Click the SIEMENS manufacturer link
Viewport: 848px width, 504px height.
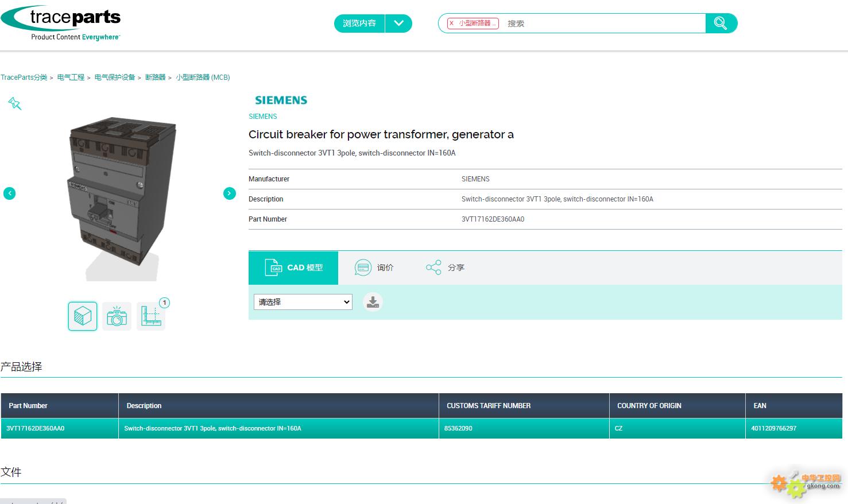click(263, 117)
